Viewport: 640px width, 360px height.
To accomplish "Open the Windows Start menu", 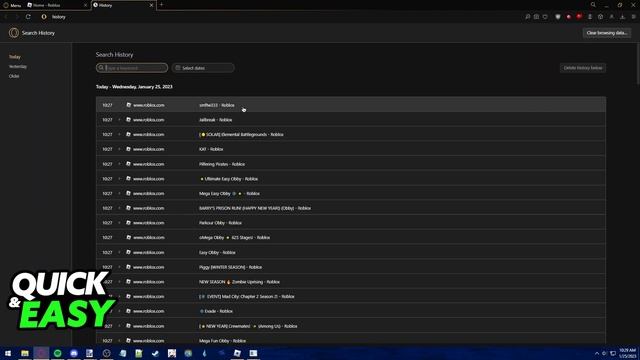I will pyautogui.click(x=8, y=353).
